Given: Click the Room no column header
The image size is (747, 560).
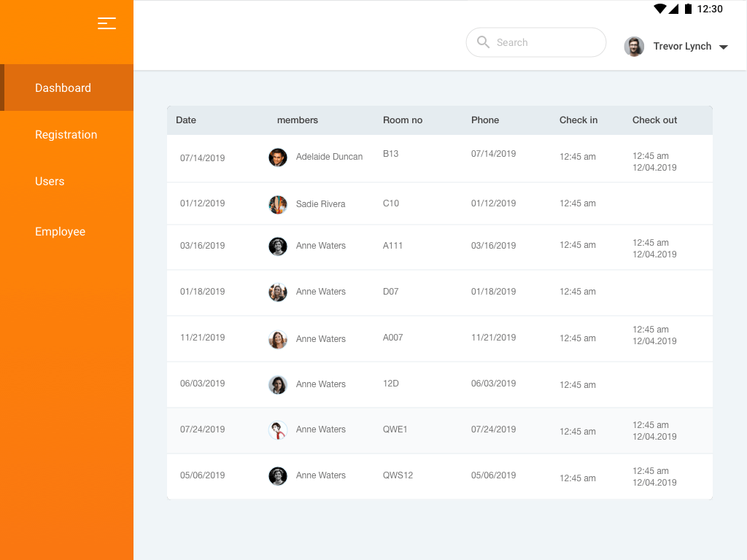Looking at the screenshot, I should 403,120.
